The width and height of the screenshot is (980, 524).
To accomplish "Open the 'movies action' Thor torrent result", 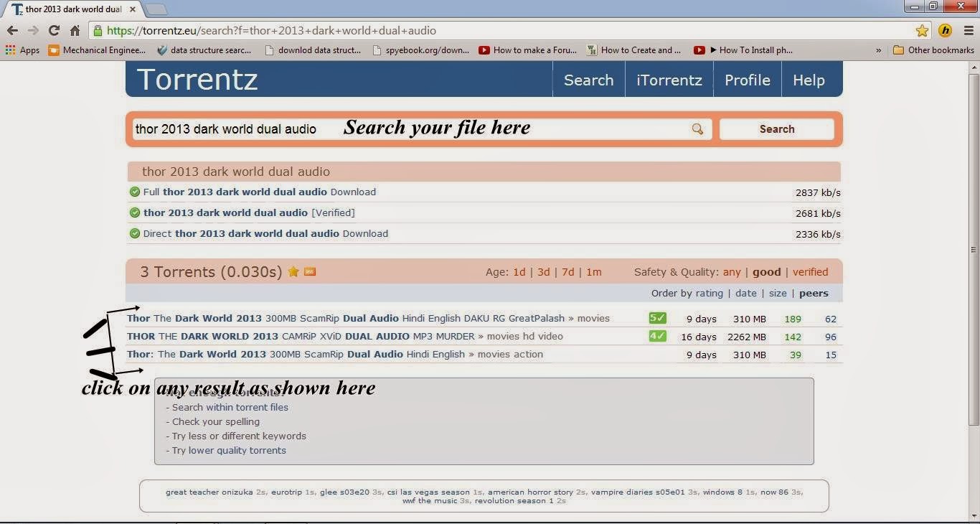I will coord(296,355).
